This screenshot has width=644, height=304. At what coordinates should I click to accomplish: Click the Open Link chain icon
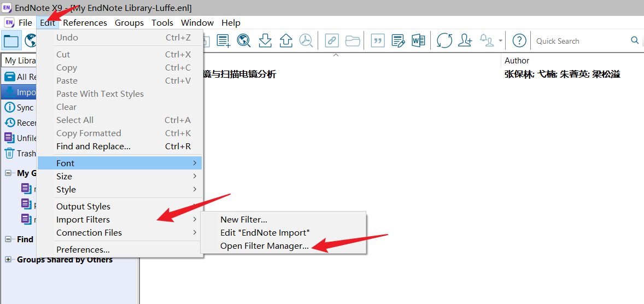pyautogui.click(x=332, y=40)
